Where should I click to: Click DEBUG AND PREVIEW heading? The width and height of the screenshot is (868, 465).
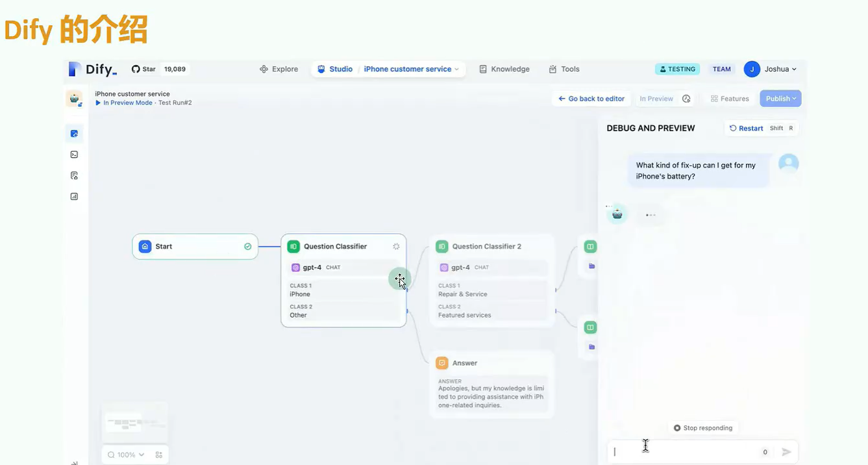click(x=651, y=128)
